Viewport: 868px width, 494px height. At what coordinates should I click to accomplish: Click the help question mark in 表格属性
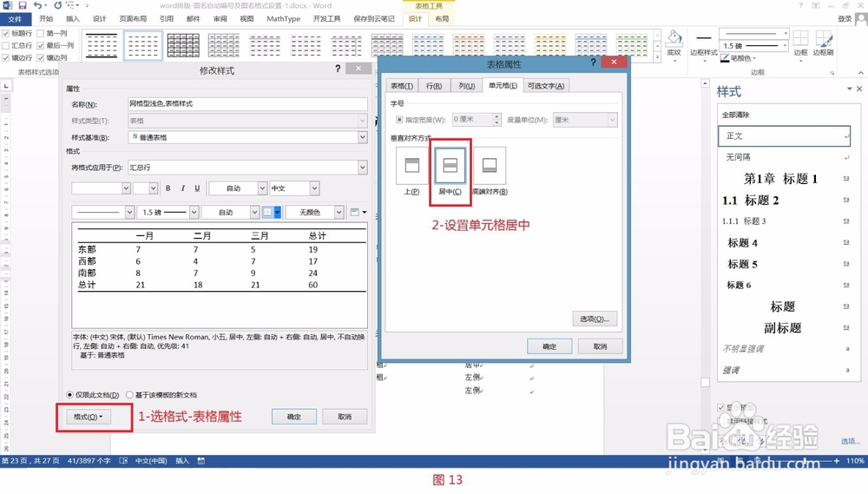(x=593, y=63)
